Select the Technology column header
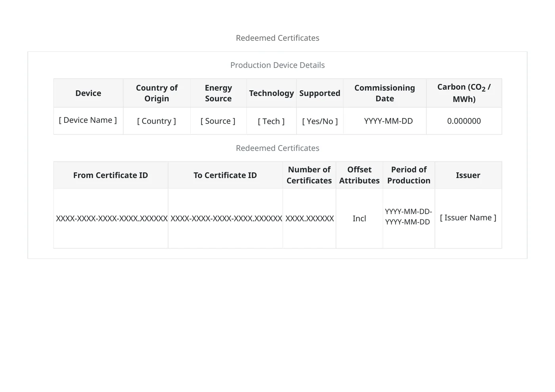 coord(272,93)
